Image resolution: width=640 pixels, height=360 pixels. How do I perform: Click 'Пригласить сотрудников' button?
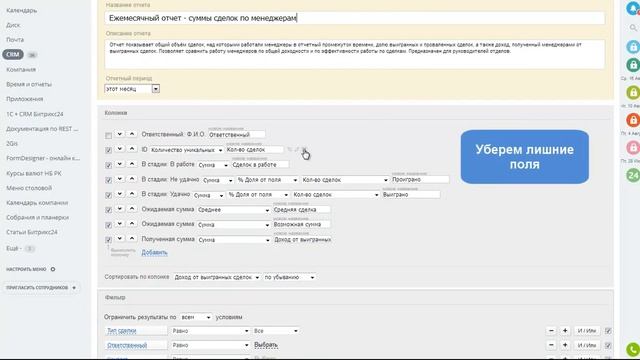[41, 288]
